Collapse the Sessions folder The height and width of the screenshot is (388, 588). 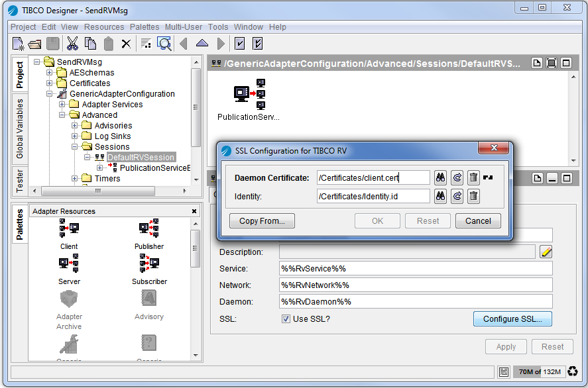click(x=74, y=146)
